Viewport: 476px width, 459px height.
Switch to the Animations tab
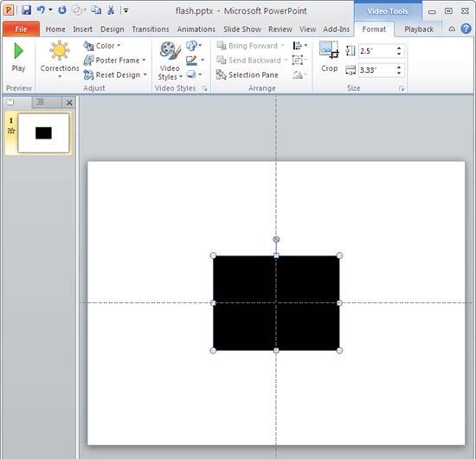[196, 29]
